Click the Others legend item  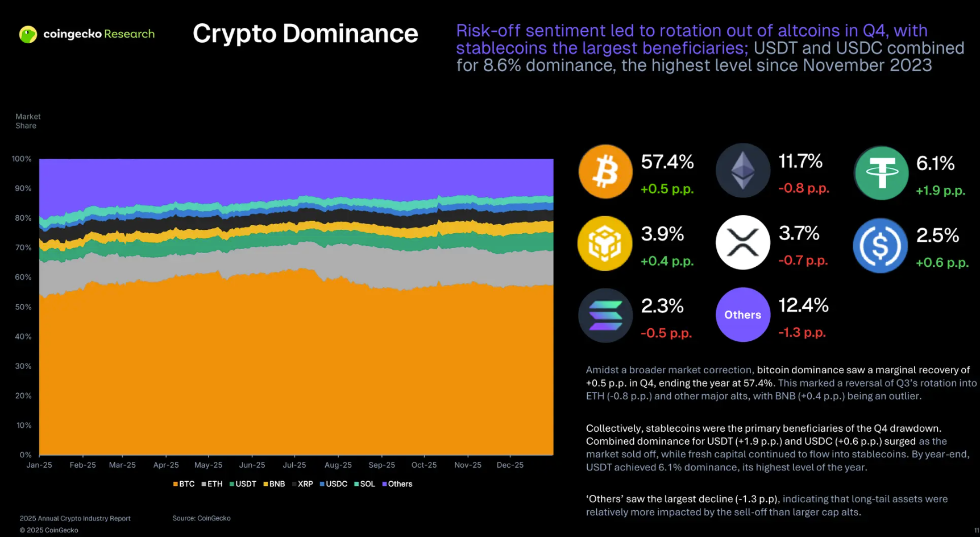point(397,484)
